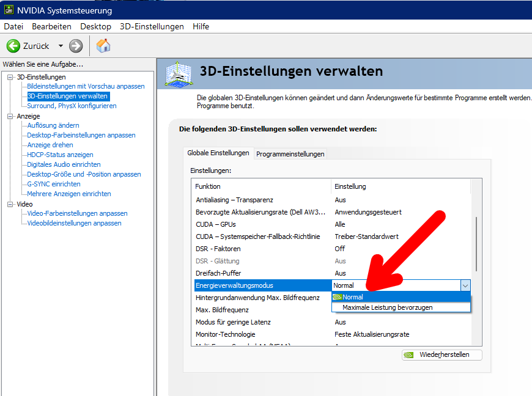This screenshot has width=532, height=396.
Task: Open Video-Farbeinstellungen anpassen
Action: pyautogui.click(x=78, y=213)
